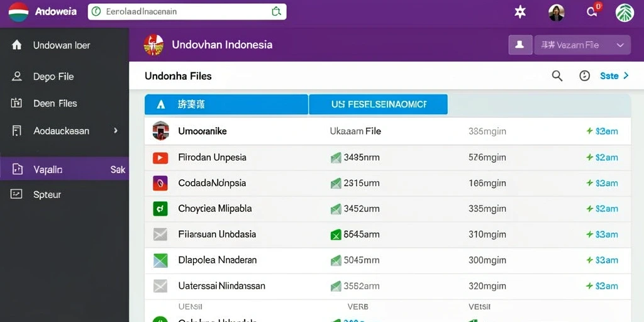Click the Undovhan Indonesia heading text
The width and height of the screenshot is (644, 322).
[222, 45]
